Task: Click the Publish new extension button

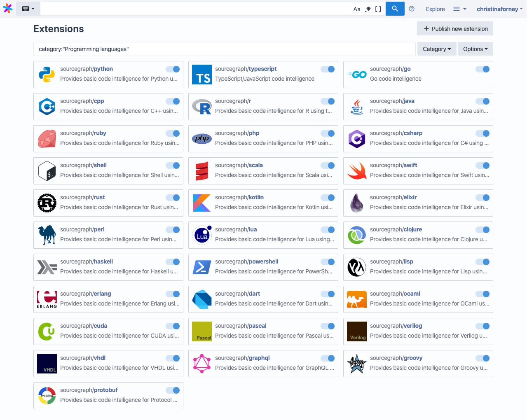Action: click(x=455, y=28)
